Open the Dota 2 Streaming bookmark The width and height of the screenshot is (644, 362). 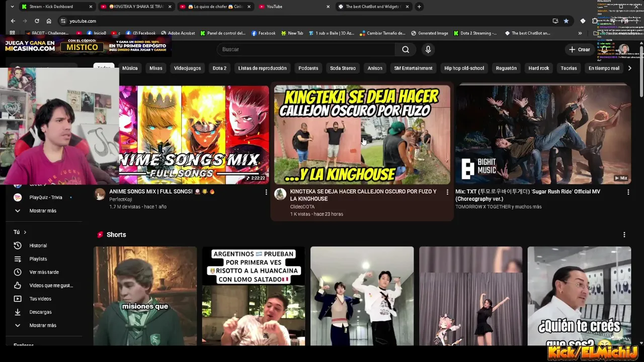475,33
